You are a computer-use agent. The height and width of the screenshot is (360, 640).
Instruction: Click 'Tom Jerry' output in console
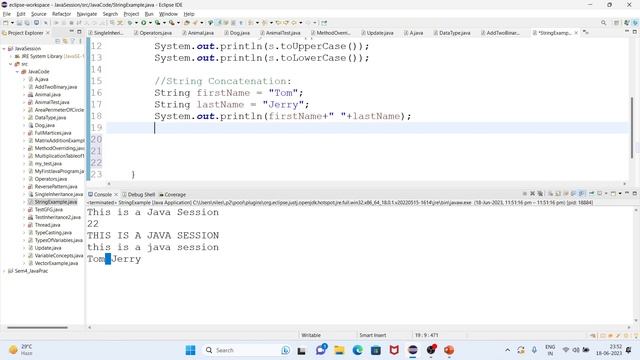(x=114, y=259)
